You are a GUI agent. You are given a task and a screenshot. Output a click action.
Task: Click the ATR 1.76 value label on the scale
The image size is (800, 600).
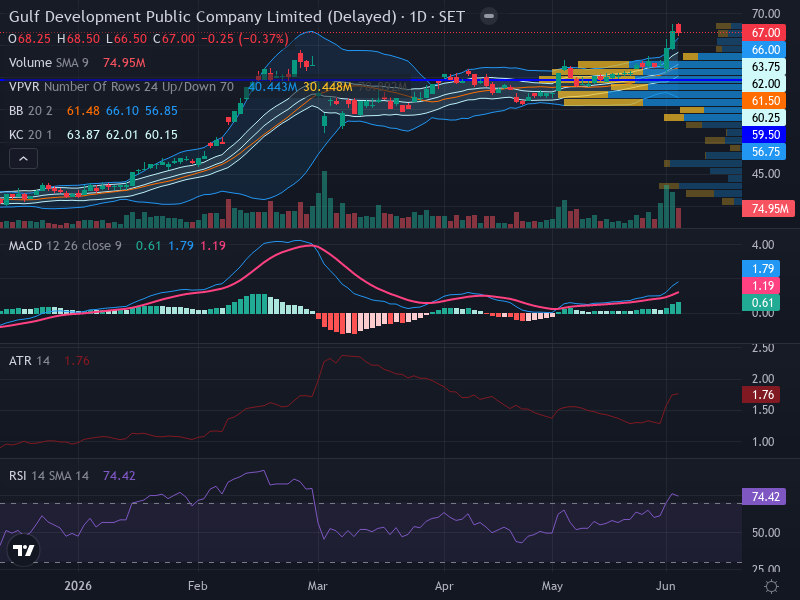[x=762, y=394]
